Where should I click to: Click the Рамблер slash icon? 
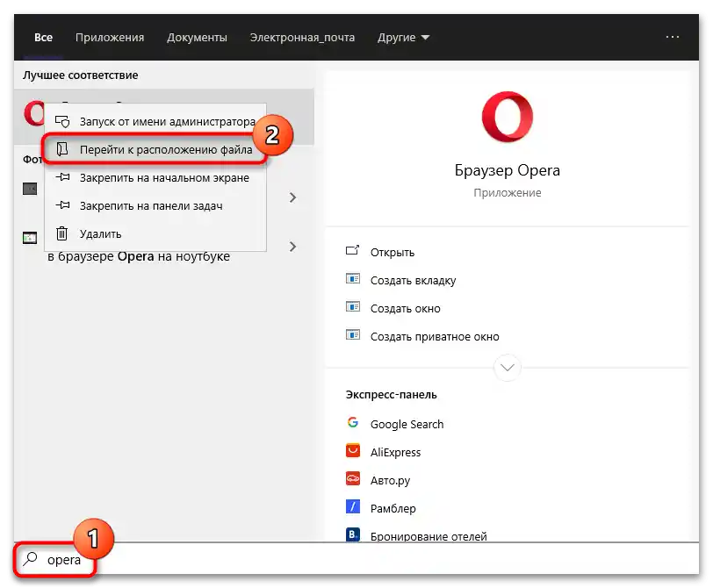pyautogui.click(x=353, y=506)
